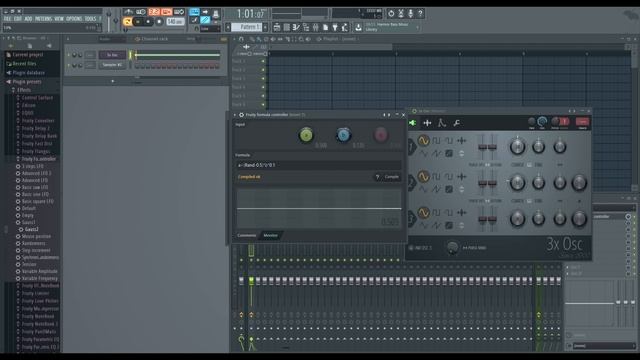Toggle pattern/song mode orange button
This screenshot has width=640, height=360.
127,22
